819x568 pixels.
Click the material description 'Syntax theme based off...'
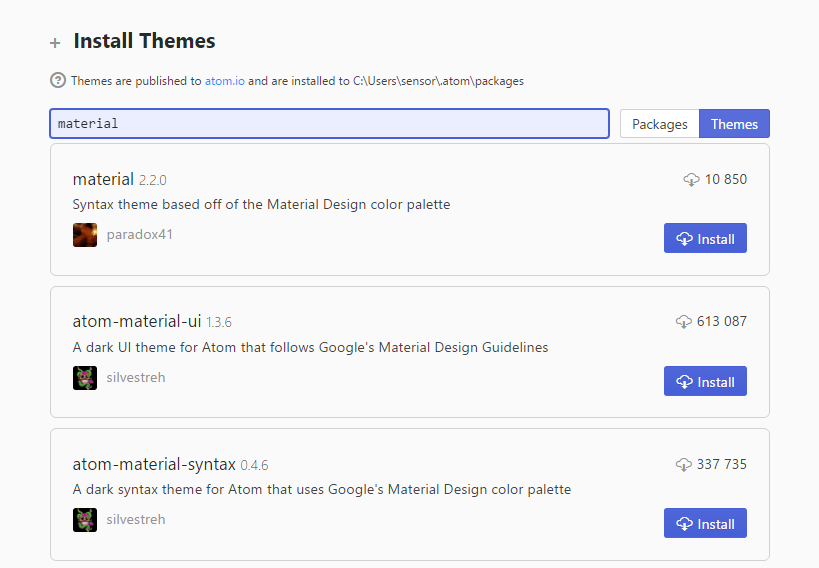(261, 204)
